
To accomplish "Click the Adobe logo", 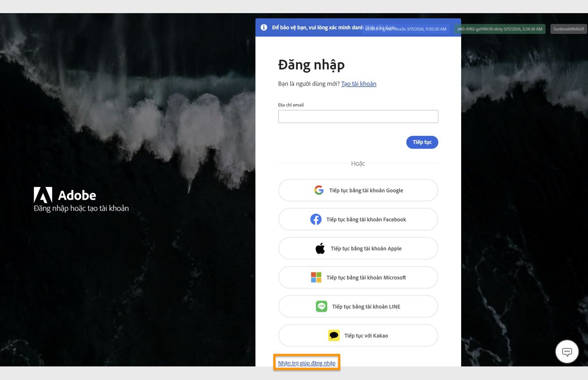I will (65, 195).
